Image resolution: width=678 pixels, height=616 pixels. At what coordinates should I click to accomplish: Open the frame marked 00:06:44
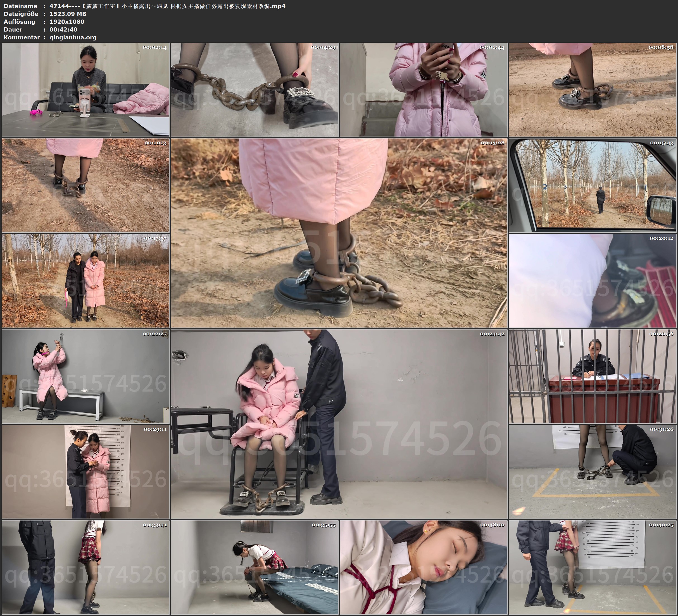[x=424, y=90]
